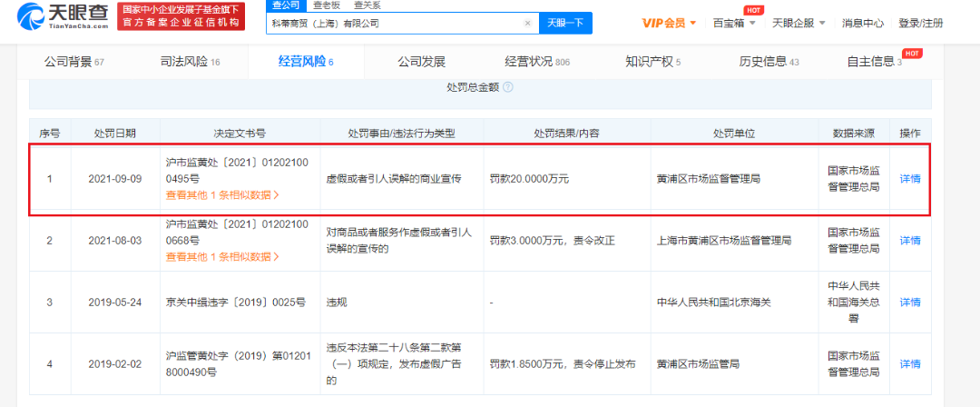The width and height of the screenshot is (980, 407).
Task: Open the 司法风险 tab
Action: pyautogui.click(x=190, y=62)
